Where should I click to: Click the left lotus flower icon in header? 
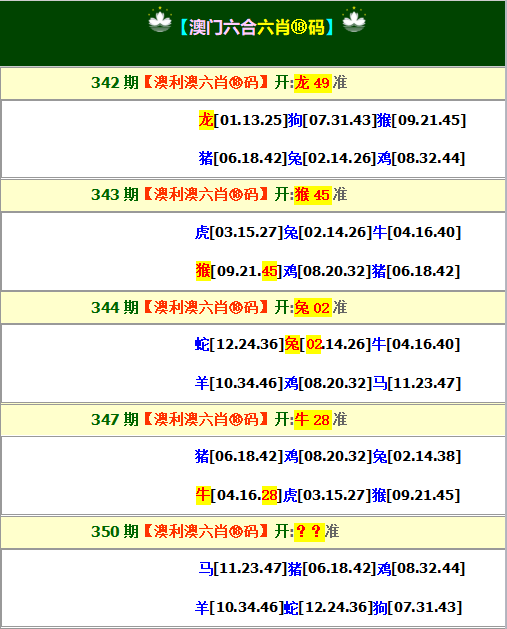[x=160, y=20]
